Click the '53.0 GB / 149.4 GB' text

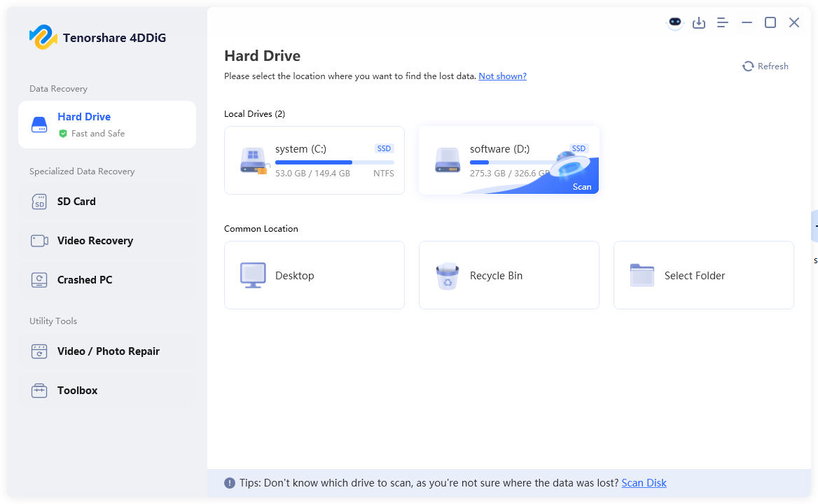[312, 174]
